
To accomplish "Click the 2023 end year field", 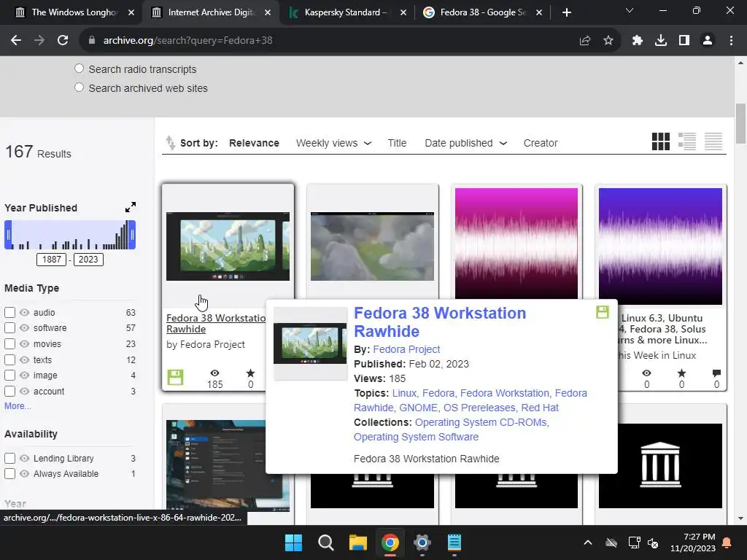I will point(88,260).
